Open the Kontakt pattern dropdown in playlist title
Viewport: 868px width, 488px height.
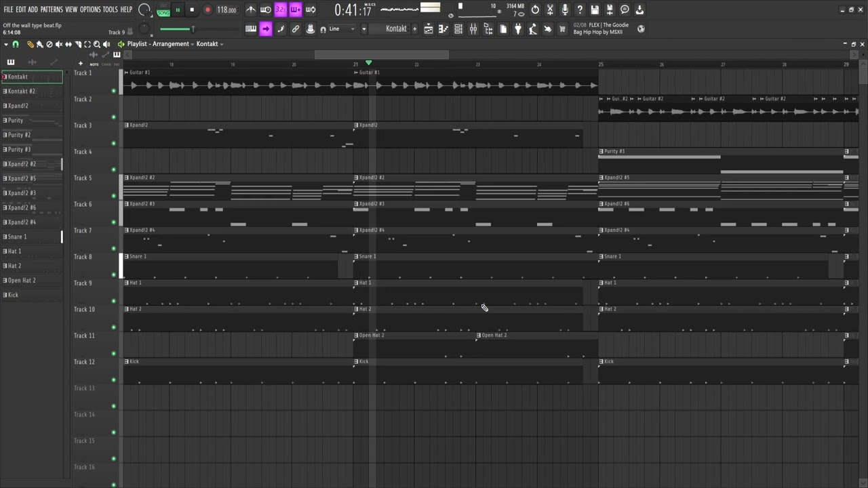click(x=210, y=44)
